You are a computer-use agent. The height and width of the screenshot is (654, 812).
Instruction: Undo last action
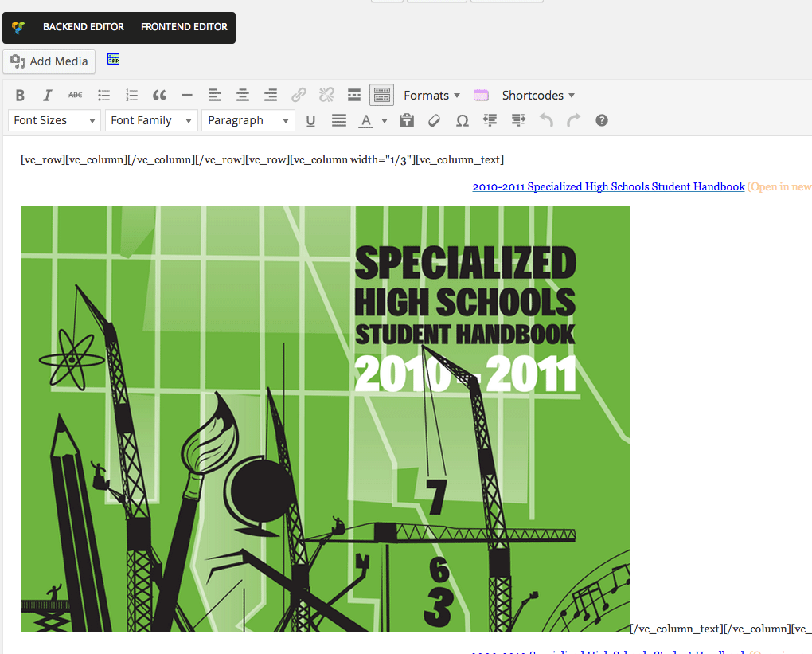(x=546, y=121)
